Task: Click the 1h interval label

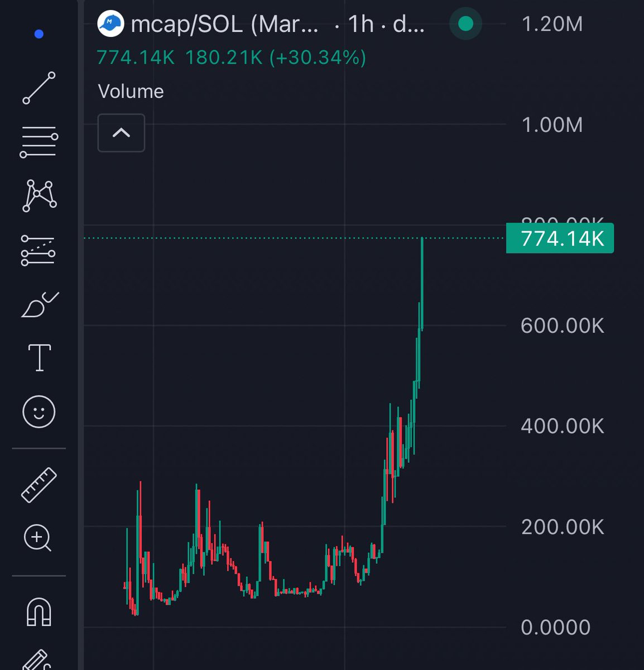Action: tap(361, 25)
